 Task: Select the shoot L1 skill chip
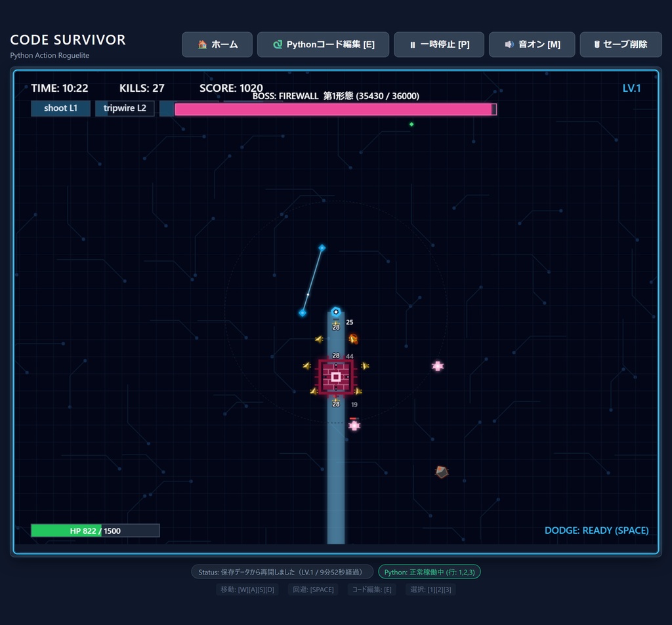(61, 108)
